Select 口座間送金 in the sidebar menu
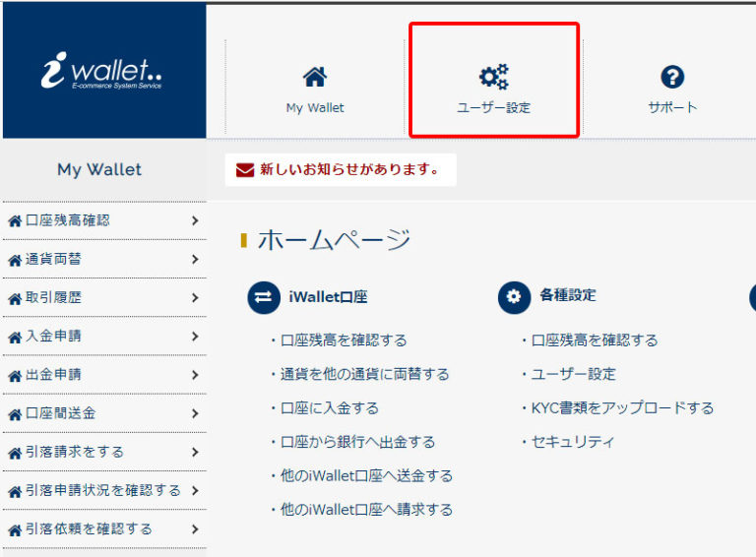The image size is (756, 557). (61, 413)
